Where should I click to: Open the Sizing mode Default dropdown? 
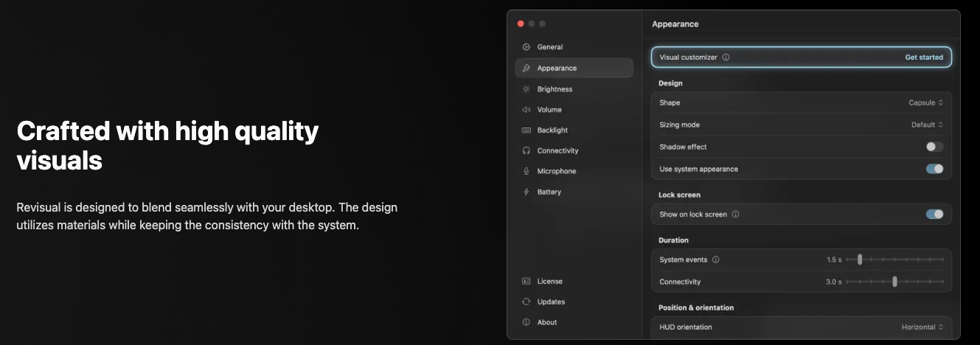(927, 125)
